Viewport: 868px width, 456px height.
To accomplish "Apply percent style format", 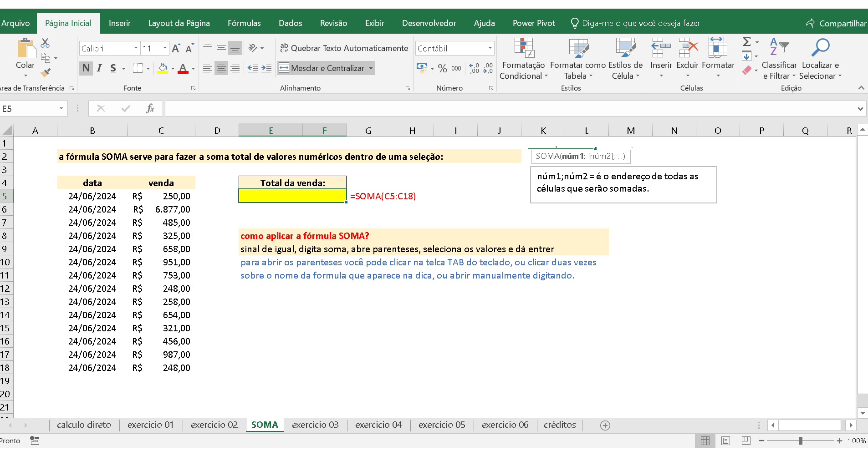I will (x=442, y=68).
